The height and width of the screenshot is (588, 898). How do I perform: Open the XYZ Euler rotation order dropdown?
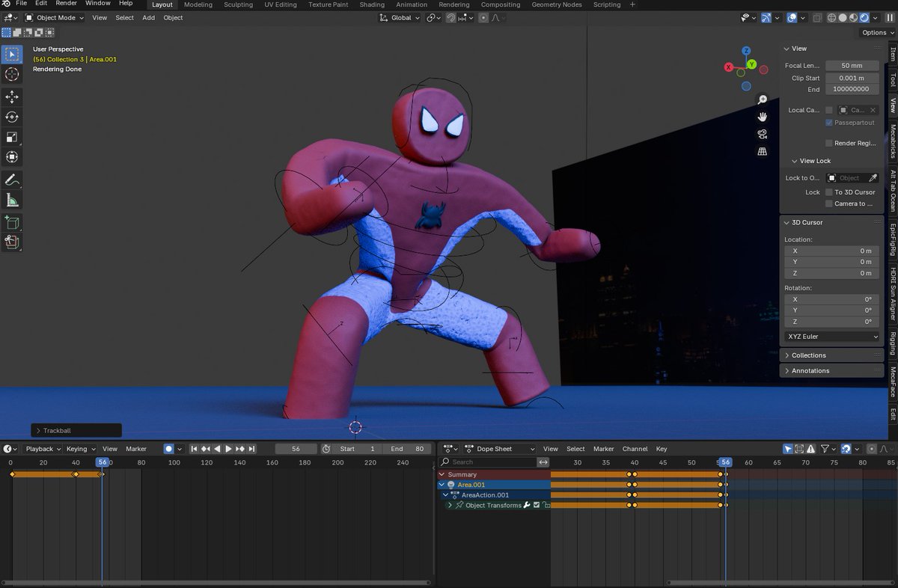831,337
